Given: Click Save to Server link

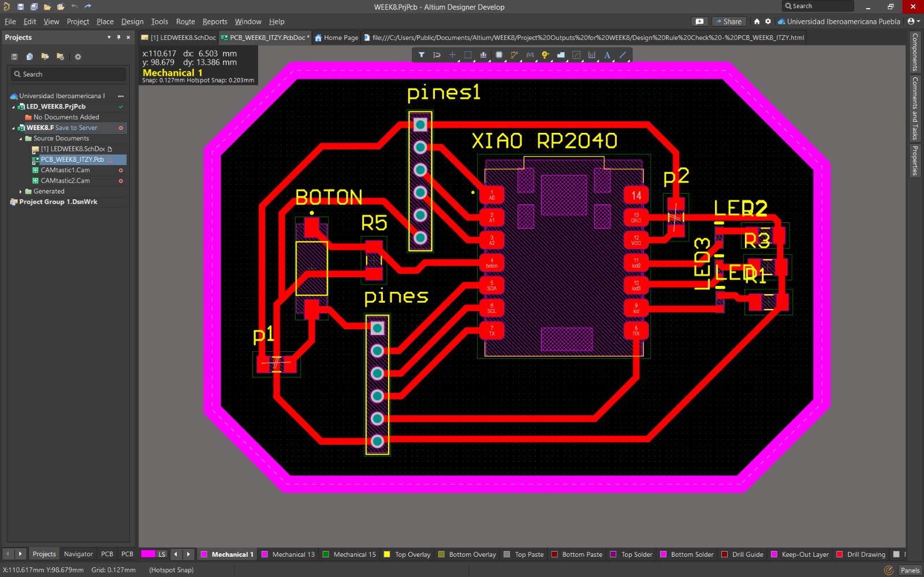Looking at the screenshot, I should click(x=76, y=128).
